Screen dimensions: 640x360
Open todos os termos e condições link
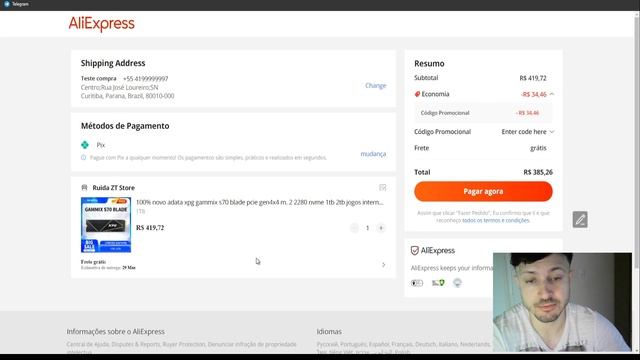(496, 220)
